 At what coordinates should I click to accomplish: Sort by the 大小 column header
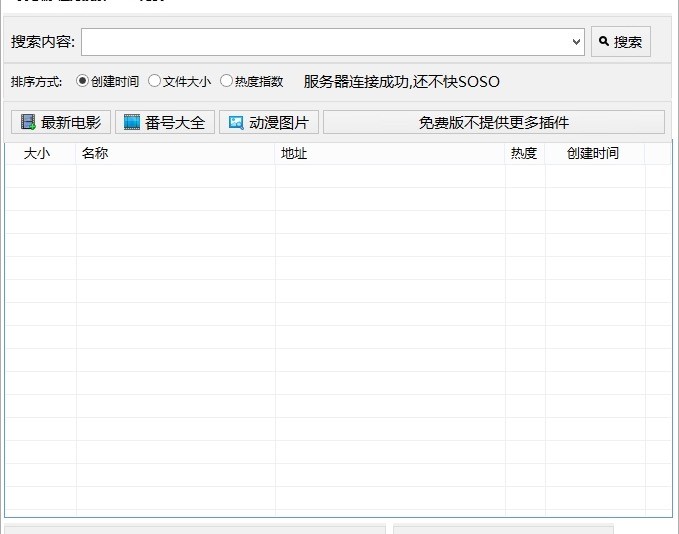tap(41, 153)
